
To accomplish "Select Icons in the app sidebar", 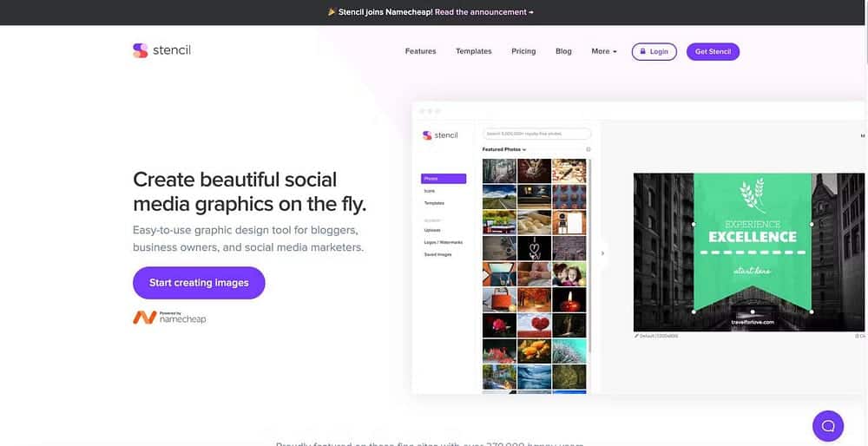I will (430, 191).
